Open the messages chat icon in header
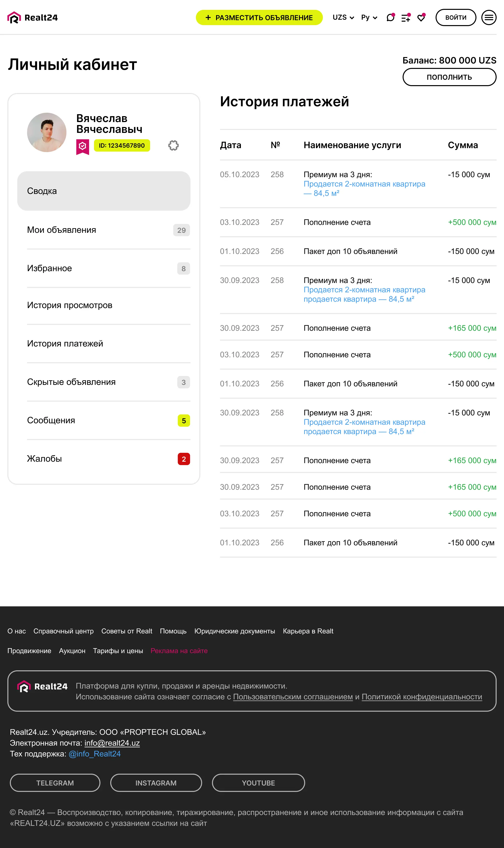This screenshot has height=848, width=504. [391, 17]
